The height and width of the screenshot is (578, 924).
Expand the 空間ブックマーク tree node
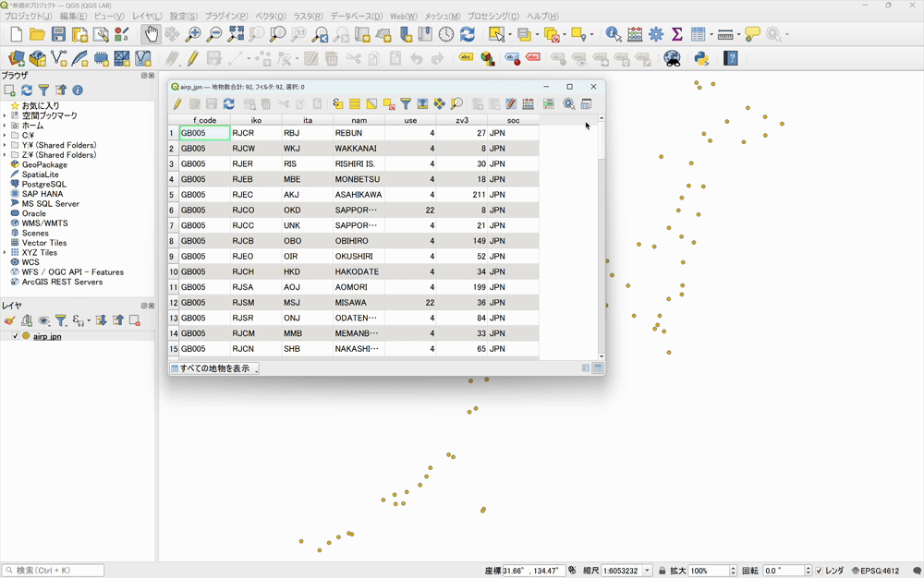5,115
